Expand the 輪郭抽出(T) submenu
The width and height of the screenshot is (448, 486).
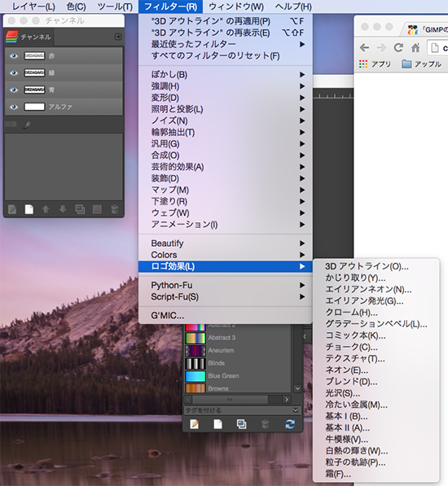[x=226, y=133]
